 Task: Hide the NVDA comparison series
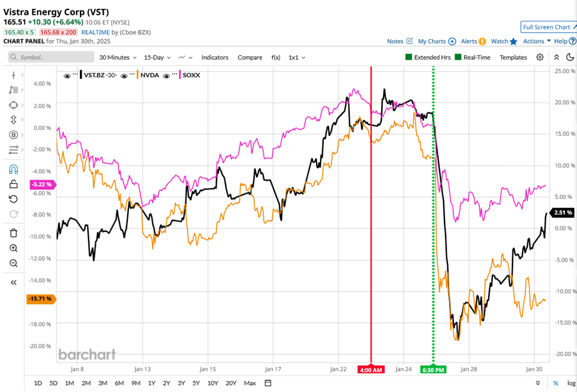click(x=124, y=75)
